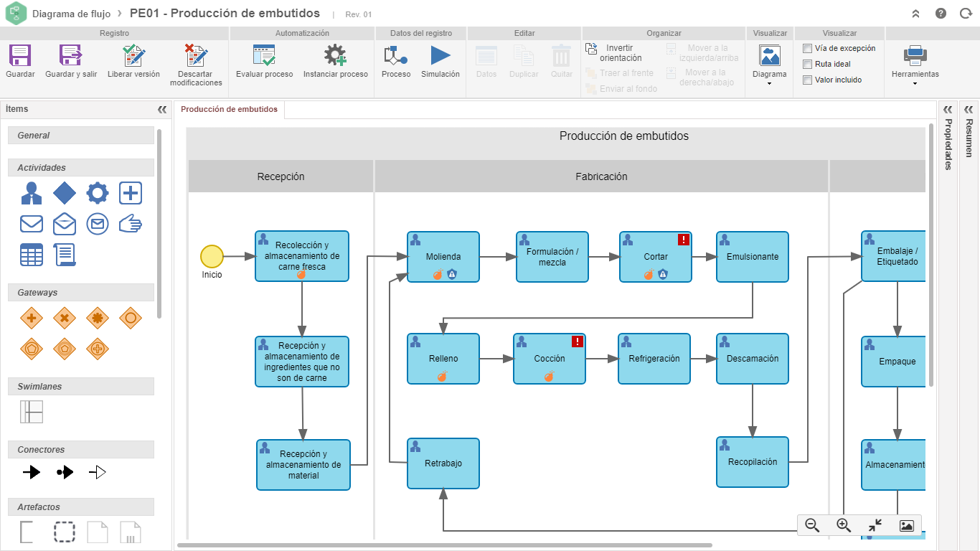Viewport: 980px width, 551px height.
Task: Select table grid activity icon
Action: (x=31, y=255)
